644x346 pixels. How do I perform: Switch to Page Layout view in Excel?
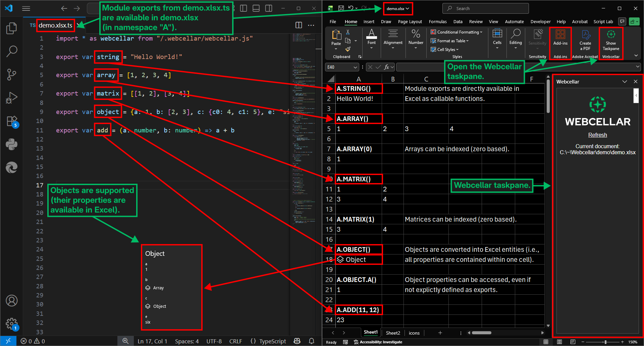(559, 342)
